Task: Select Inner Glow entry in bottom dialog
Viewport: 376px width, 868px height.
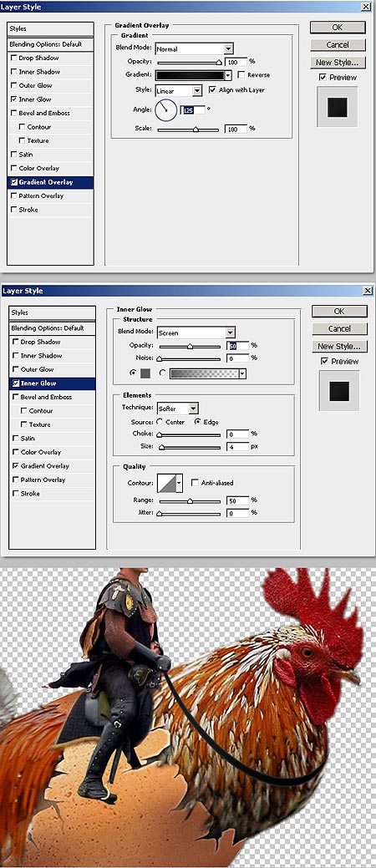Action: (x=53, y=383)
